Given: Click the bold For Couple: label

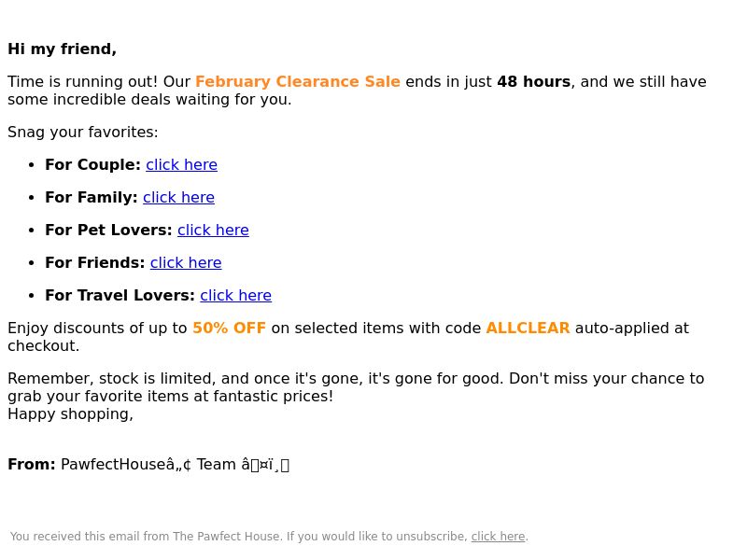Looking at the screenshot, I should click(92, 165).
